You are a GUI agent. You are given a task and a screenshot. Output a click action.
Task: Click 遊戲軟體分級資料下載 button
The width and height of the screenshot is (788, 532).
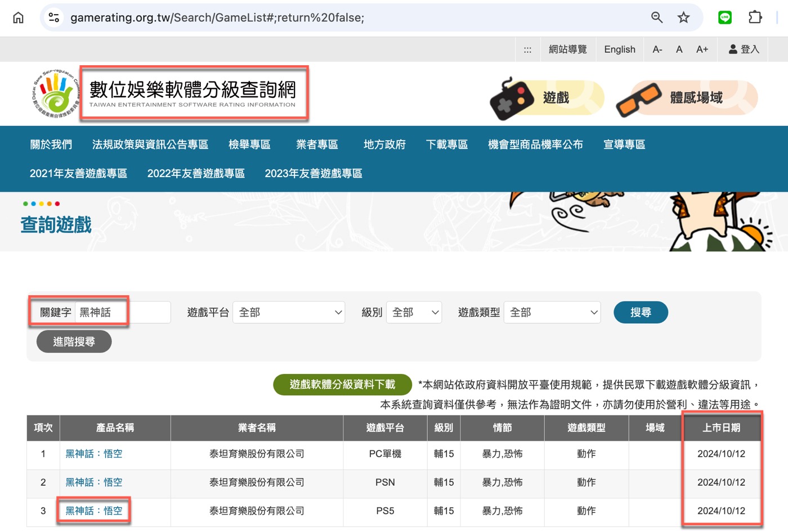coord(342,385)
